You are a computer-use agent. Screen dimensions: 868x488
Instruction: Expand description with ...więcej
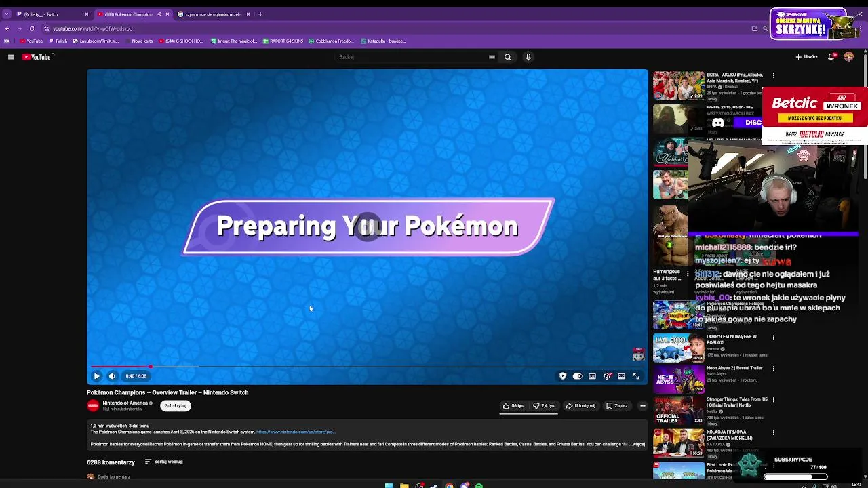[637, 445]
